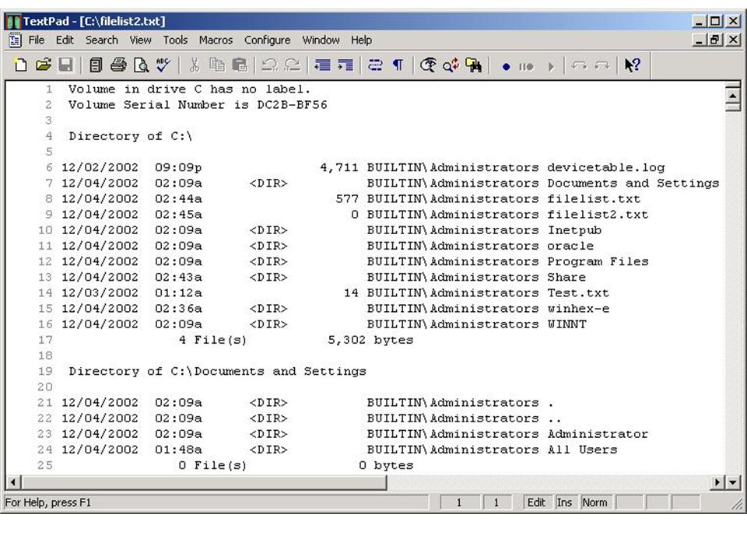
Task: Click the Paste clipboard icon
Action: (x=240, y=65)
